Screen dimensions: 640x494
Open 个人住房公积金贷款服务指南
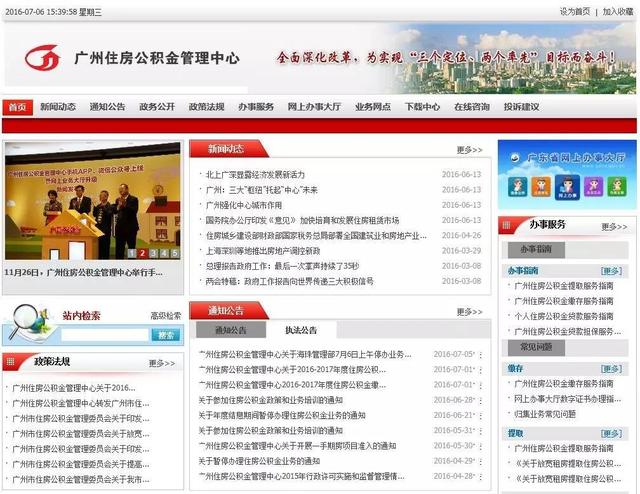click(564, 316)
